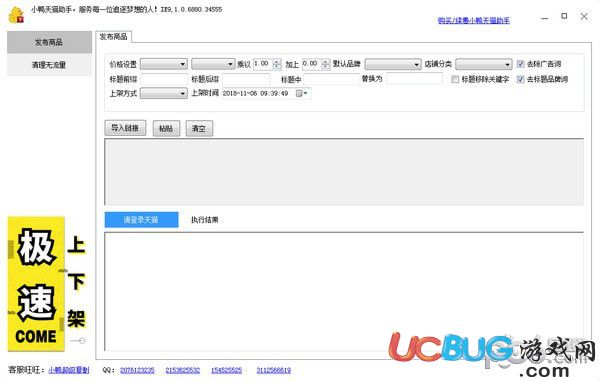Click the gray links list area
The height and width of the screenshot is (381, 600).
tap(344, 172)
